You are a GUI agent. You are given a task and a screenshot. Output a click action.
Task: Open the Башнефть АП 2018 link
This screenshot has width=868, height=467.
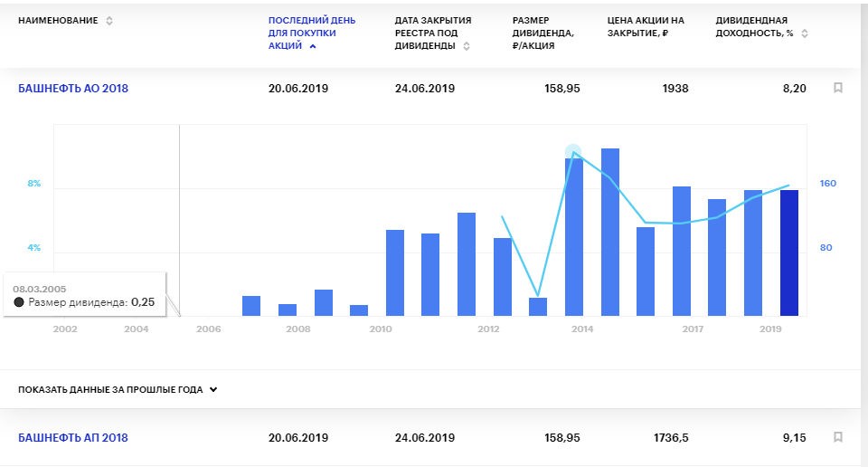[73, 438]
